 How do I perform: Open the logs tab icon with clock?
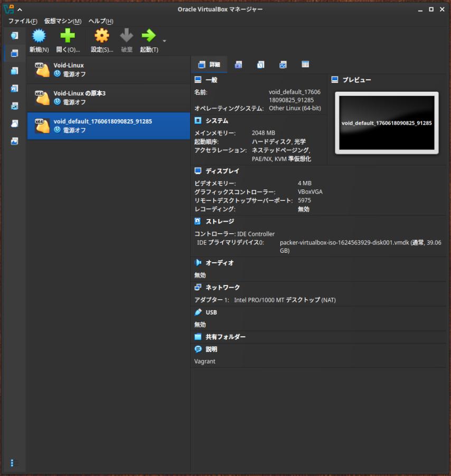(260, 64)
